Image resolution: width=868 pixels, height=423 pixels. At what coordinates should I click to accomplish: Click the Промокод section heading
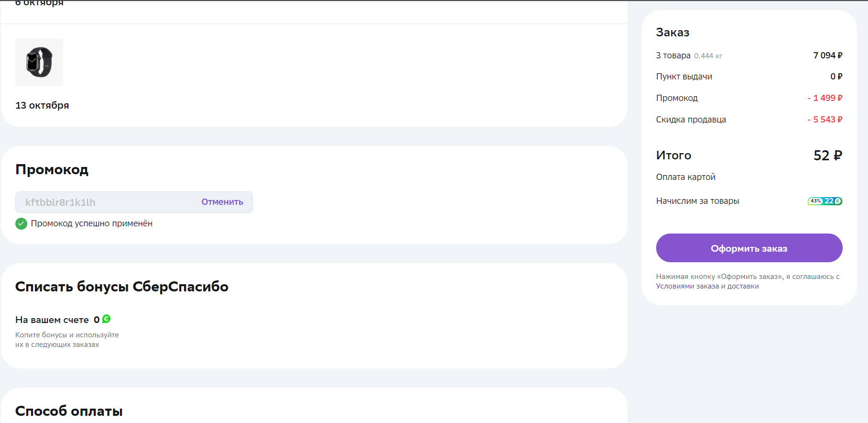click(x=52, y=169)
